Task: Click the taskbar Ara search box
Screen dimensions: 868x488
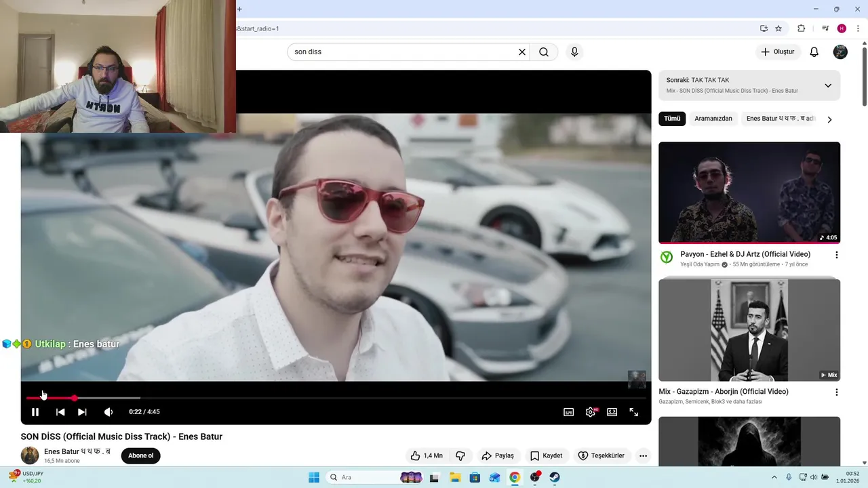Action: point(376,477)
